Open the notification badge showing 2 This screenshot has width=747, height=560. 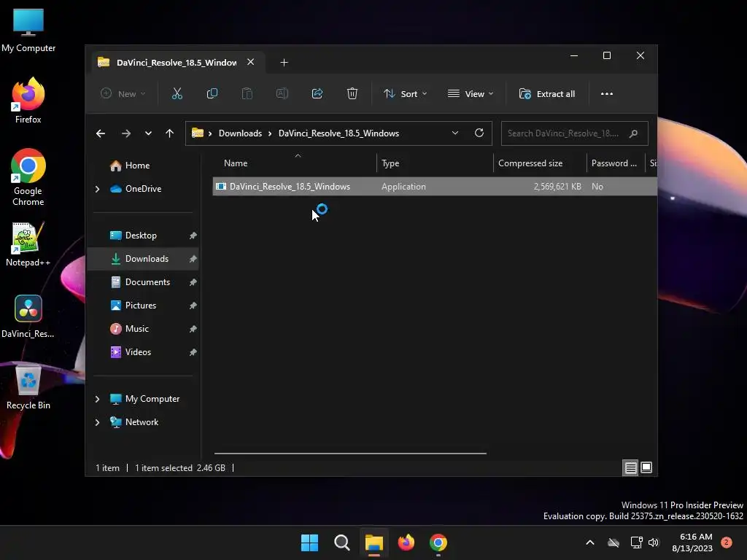click(726, 542)
